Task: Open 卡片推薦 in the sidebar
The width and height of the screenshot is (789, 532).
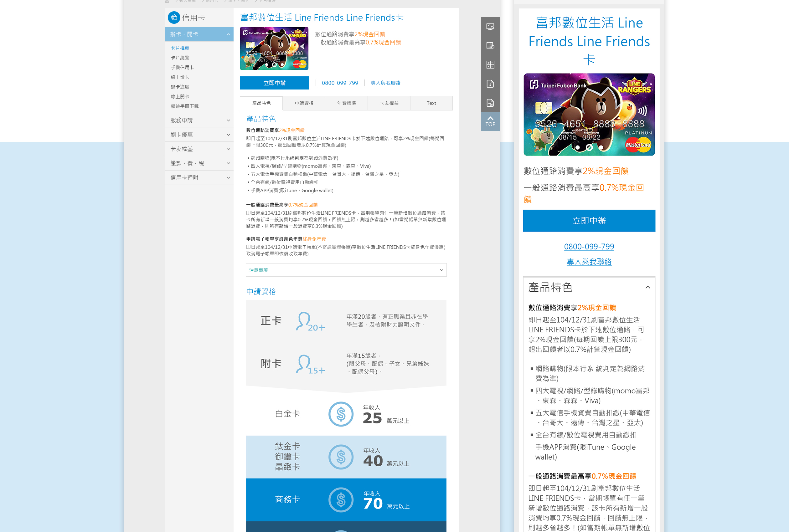Action: [x=180, y=48]
